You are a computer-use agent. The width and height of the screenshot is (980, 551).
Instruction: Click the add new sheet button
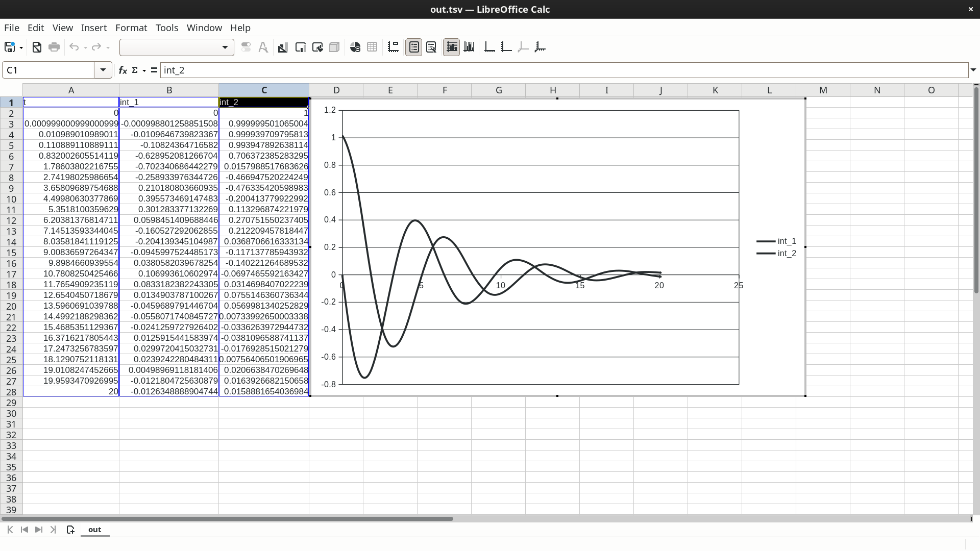tap(70, 530)
